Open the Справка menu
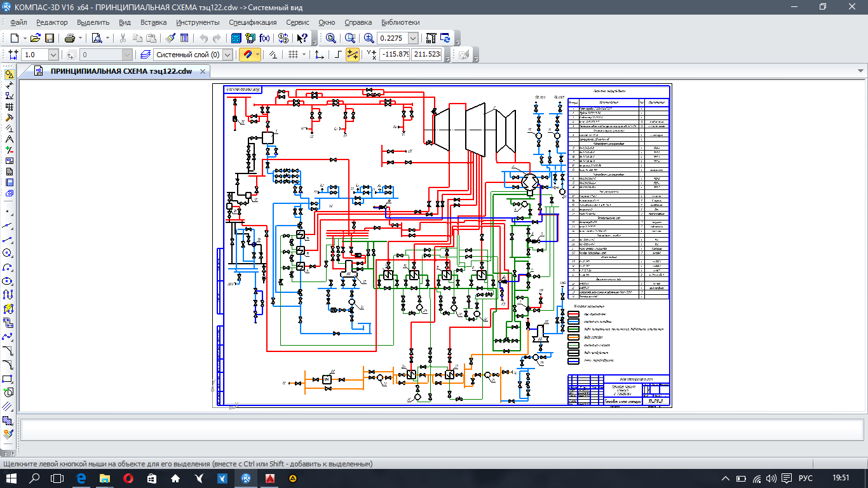The height and width of the screenshot is (488, 868). pyautogui.click(x=358, y=22)
